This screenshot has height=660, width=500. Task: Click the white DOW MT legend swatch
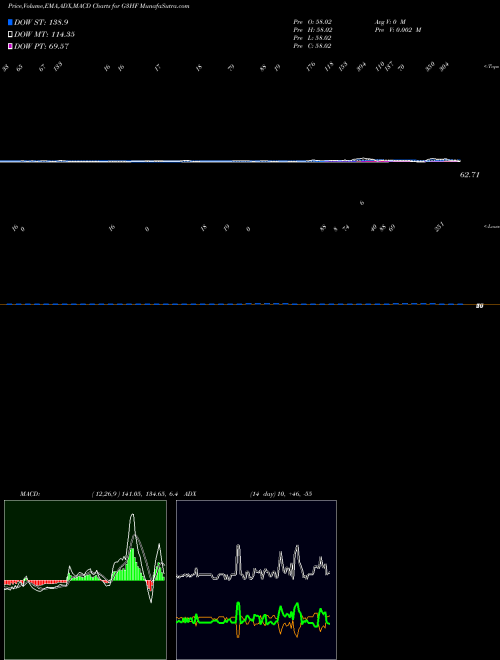[x=10, y=35]
